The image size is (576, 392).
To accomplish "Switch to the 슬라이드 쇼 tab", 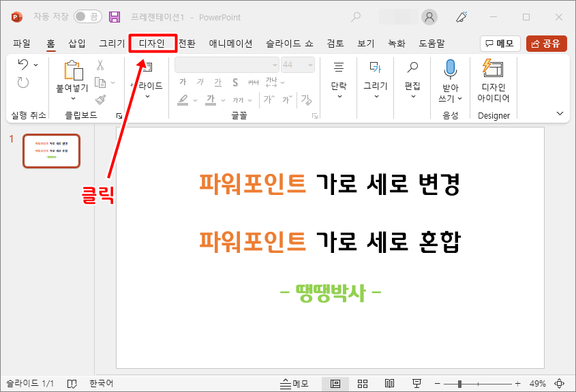I will tap(290, 44).
